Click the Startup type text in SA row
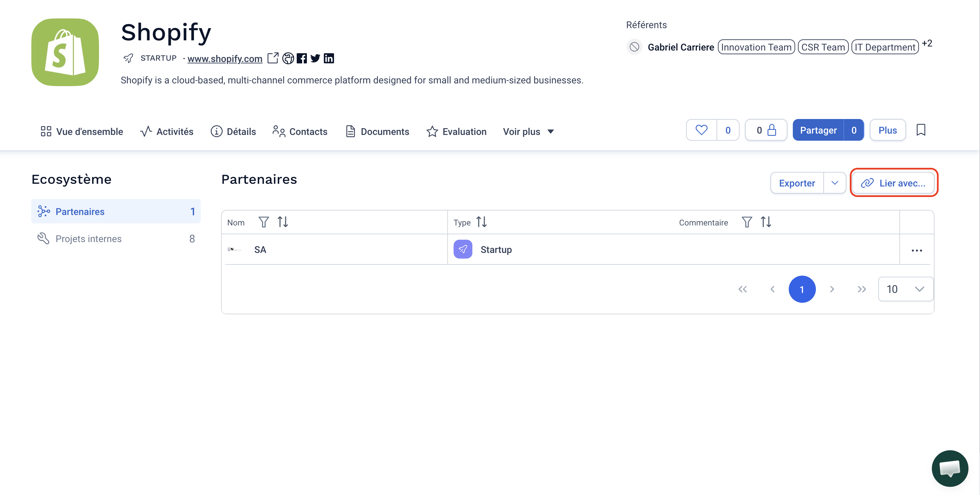This screenshot has width=980, height=495. 496,250
